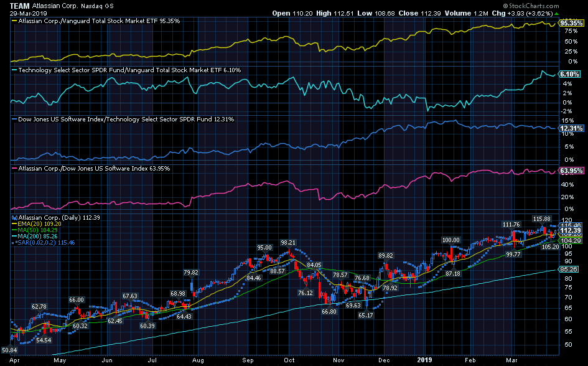The height and width of the screenshot is (366, 588).
Task: Click the 66.80 low annotation
Action: coord(329,312)
